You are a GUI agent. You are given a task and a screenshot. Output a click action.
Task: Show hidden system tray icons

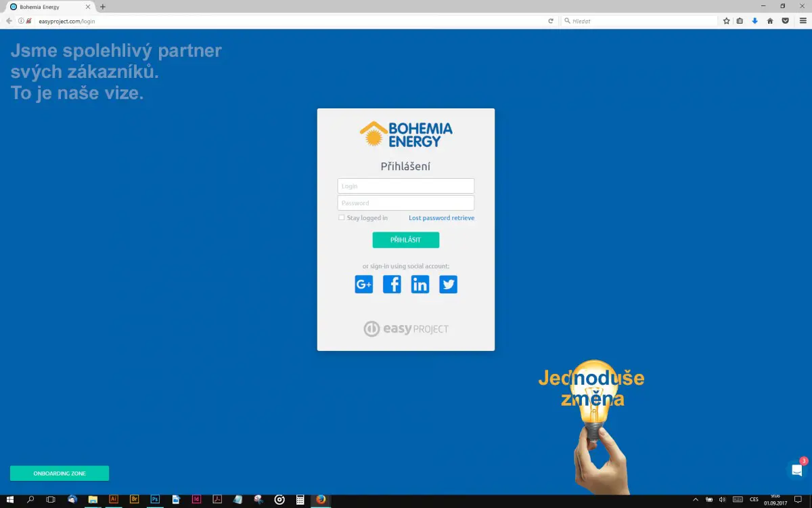[x=694, y=500]
